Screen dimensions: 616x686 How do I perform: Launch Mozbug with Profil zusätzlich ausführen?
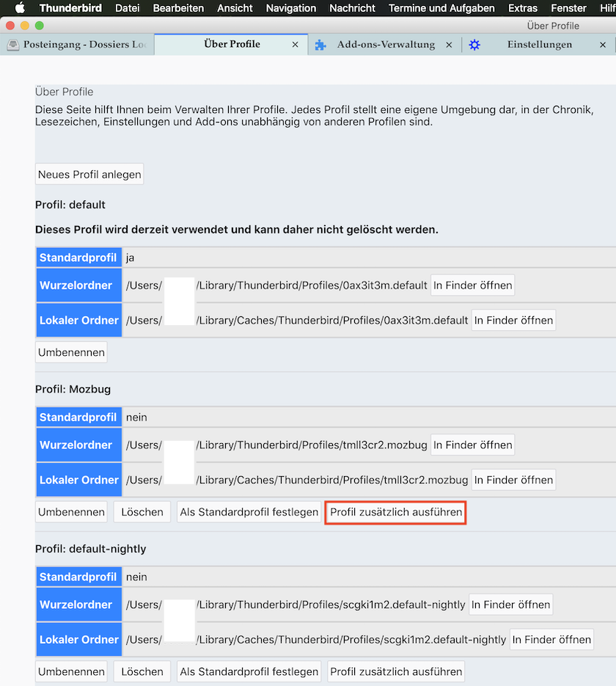tap(396, 512)
